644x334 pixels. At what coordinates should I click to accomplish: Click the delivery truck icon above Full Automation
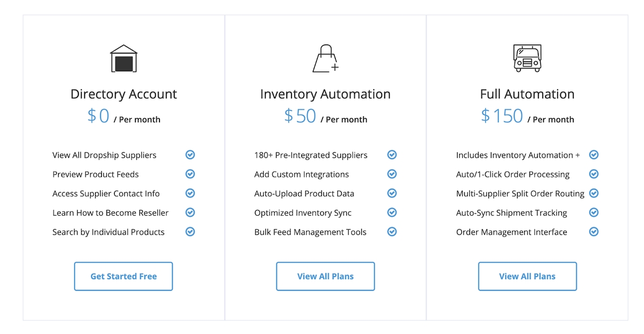coord(527,58)
